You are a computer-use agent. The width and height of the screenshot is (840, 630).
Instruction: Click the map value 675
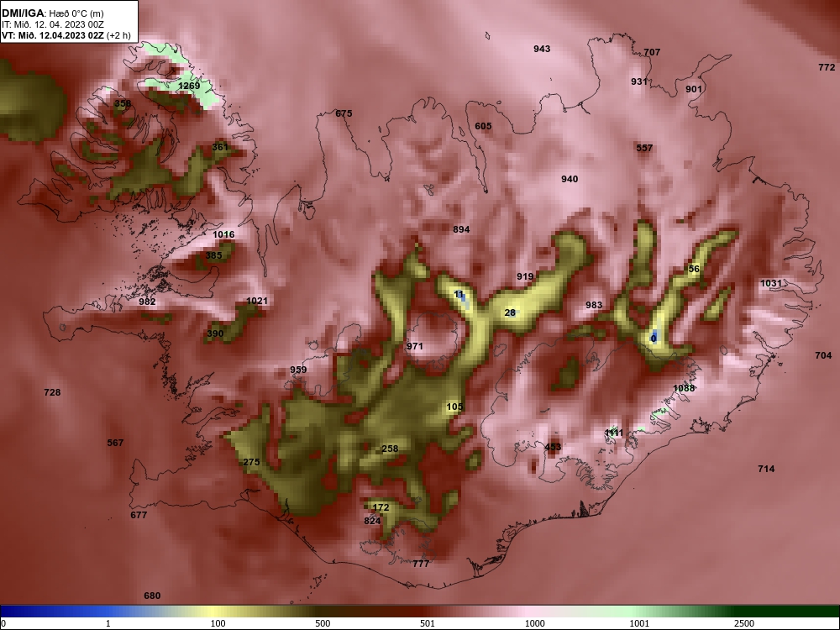tap(344, 113)
